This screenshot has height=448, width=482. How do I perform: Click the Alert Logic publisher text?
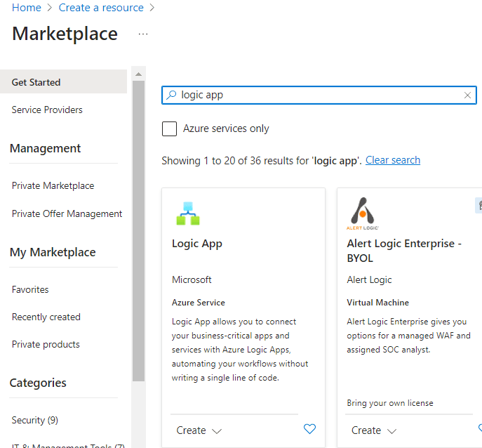click(369, 279)
